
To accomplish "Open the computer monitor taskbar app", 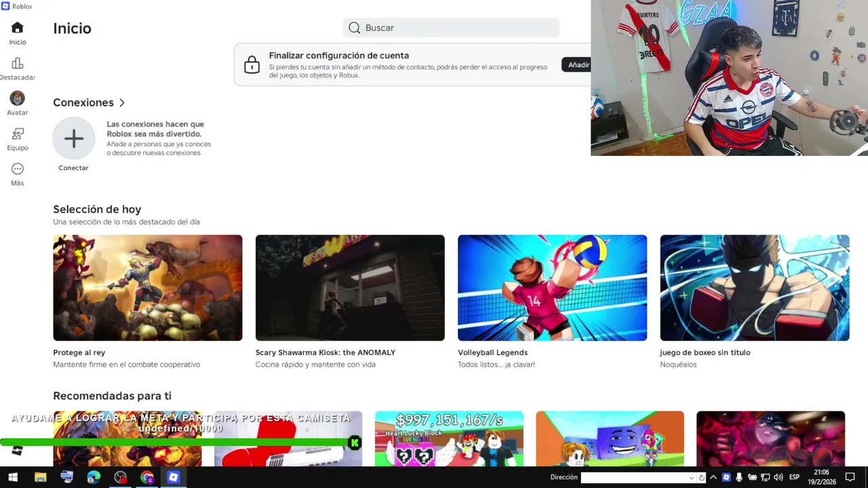I will point(66,477).
